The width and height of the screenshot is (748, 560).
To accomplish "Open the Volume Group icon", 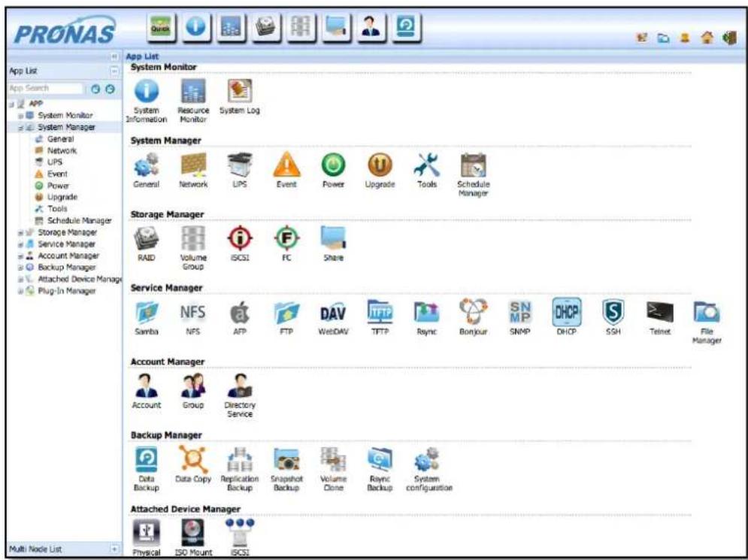I will coord(193,238).
